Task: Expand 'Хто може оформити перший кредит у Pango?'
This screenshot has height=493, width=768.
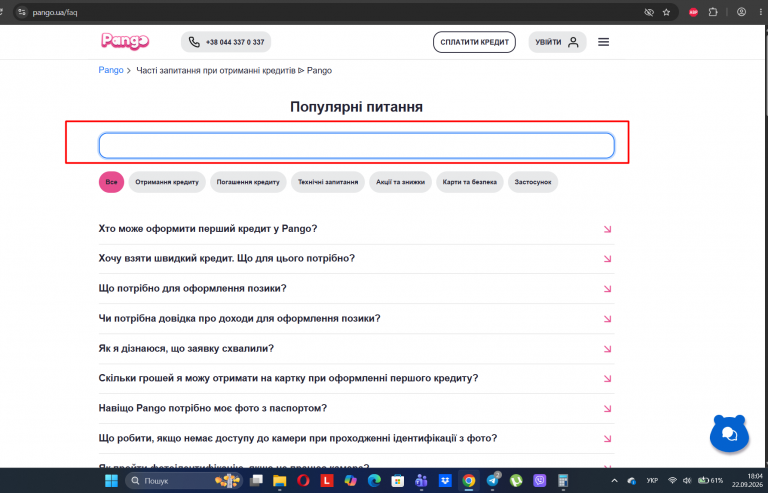Action: (356, 229)
